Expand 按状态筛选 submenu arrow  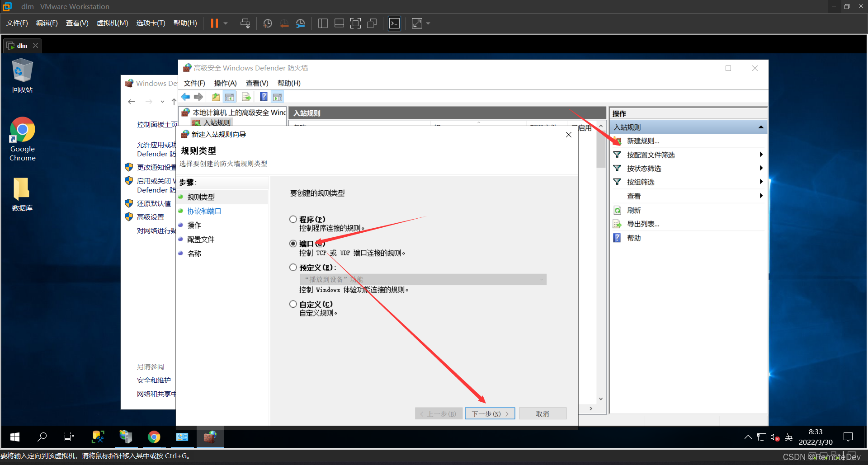(x=761, y=168)
